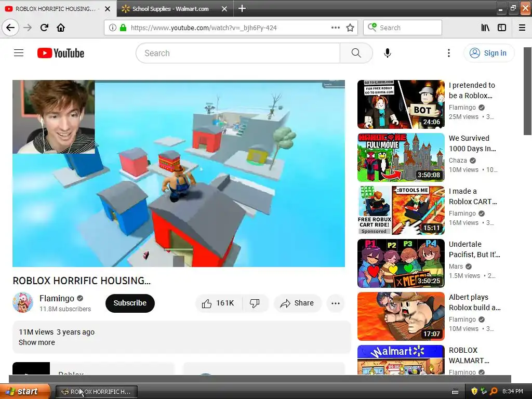The image size is (532, 399).
Task: Click the Firefox search box
Action: pyautogui.click(x=403, y=28)
